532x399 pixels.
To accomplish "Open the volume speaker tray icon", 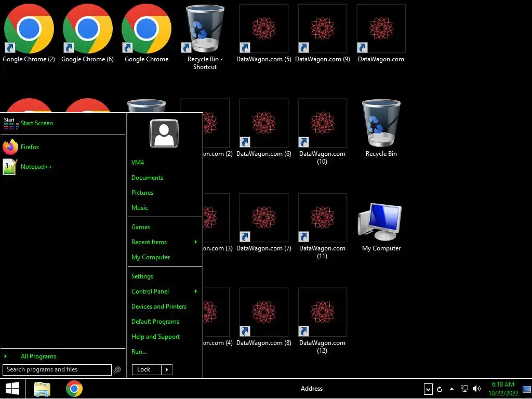I will tap(477, 389).
